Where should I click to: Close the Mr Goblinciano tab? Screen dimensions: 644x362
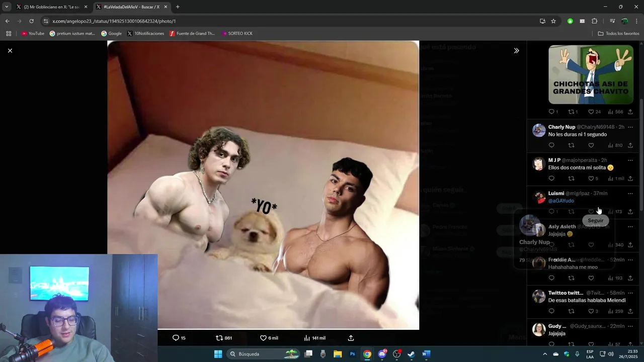[86, 7]
